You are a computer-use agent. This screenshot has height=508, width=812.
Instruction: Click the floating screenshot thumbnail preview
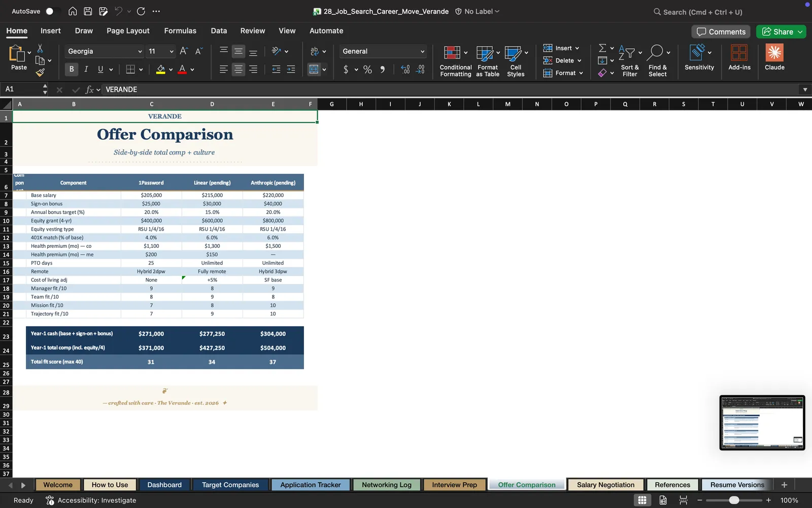click(762, 423)
